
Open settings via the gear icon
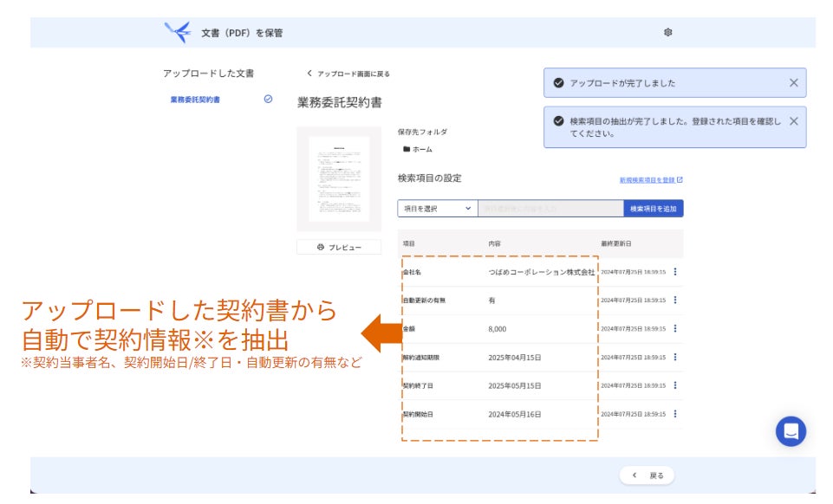[x=667, y=32]
